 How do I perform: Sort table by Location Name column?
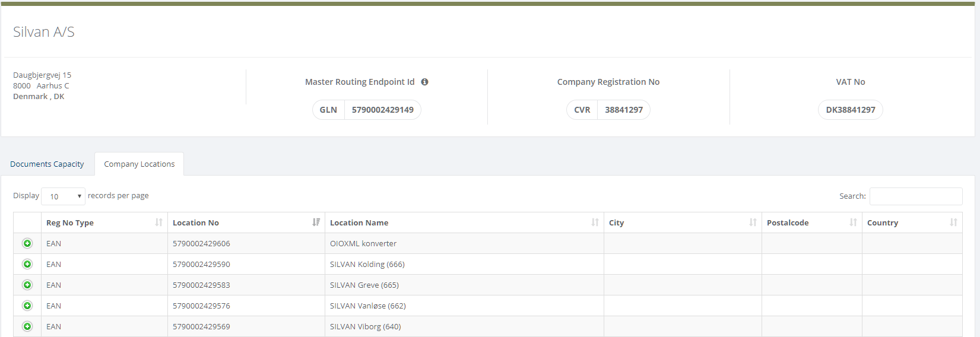[464, 222]
